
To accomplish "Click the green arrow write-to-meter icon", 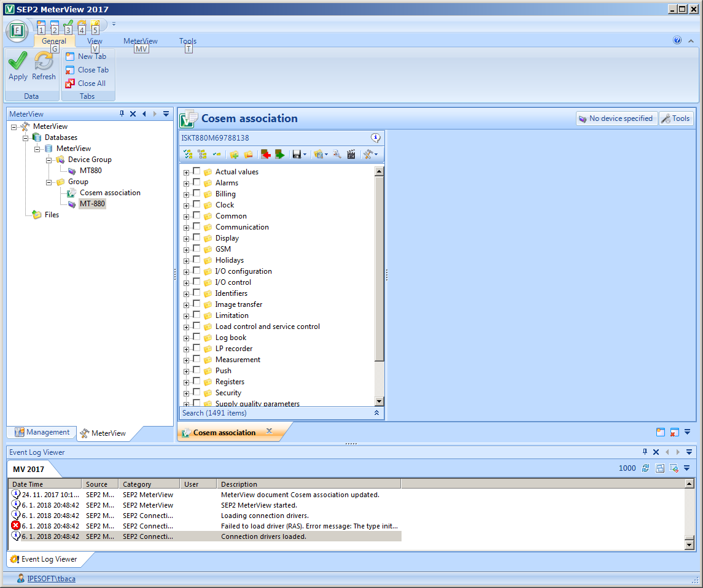I will coord(279,155).
